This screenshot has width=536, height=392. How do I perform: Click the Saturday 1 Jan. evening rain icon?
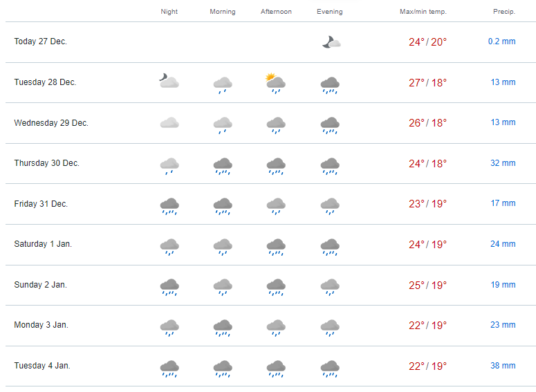click(330, 247)
